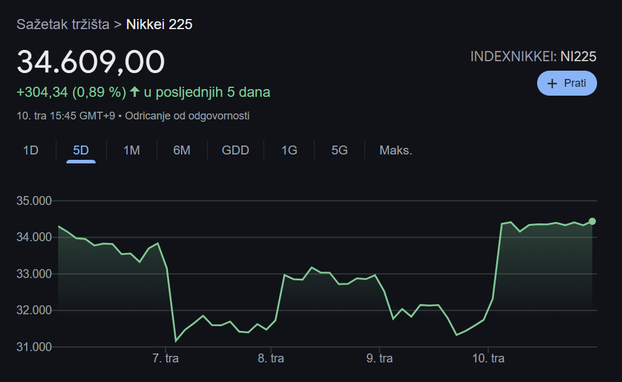Click the 35.000 axis gridline label
622x382 pixels.
pyautogui.click(x=34, y=201)
